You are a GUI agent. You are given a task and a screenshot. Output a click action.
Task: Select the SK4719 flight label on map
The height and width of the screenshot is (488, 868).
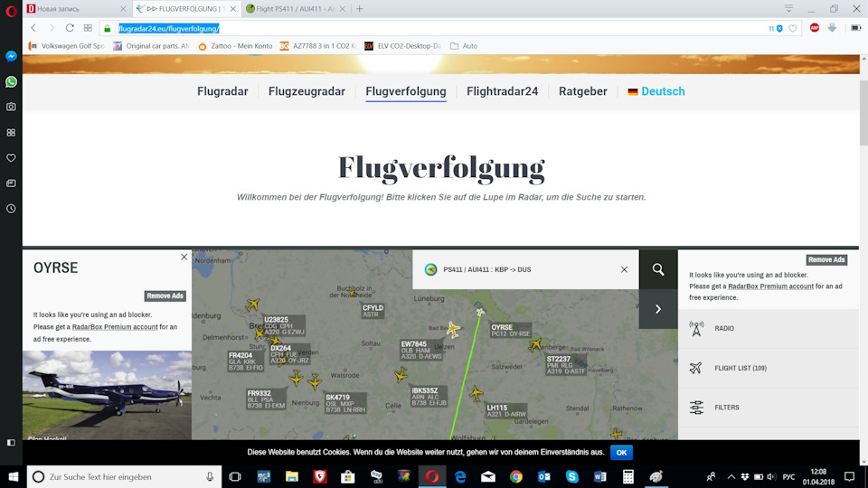[345, 403]
